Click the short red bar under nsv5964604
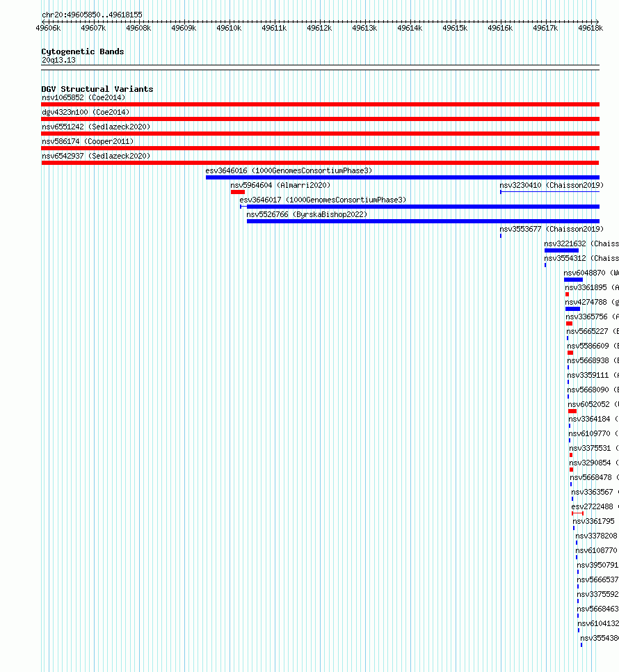This screenshot has height=672, width=619. click(238, 192)
